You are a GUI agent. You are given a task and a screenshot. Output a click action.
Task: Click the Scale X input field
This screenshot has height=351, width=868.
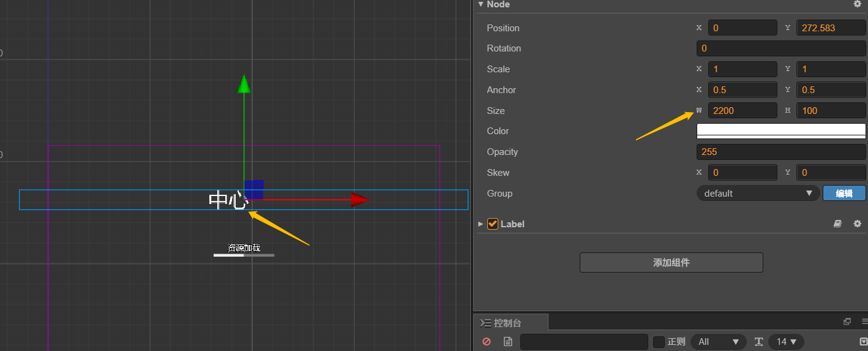pyautogui.click(x=743, y=69)
